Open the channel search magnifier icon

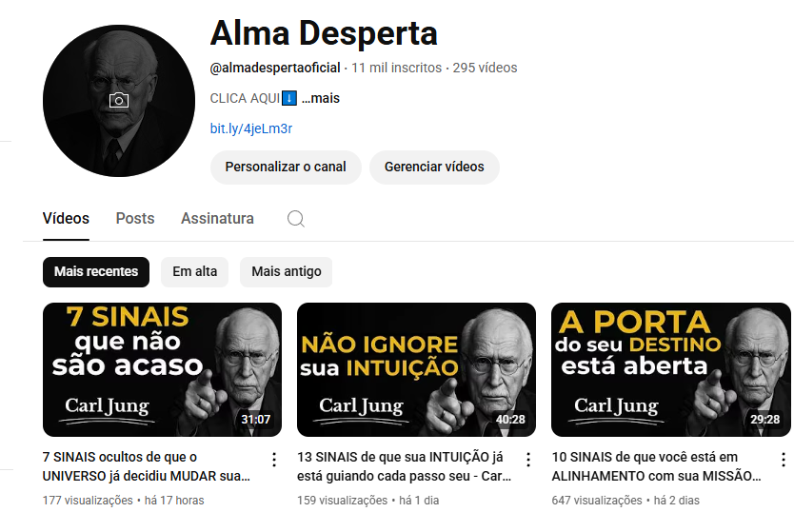296,219
